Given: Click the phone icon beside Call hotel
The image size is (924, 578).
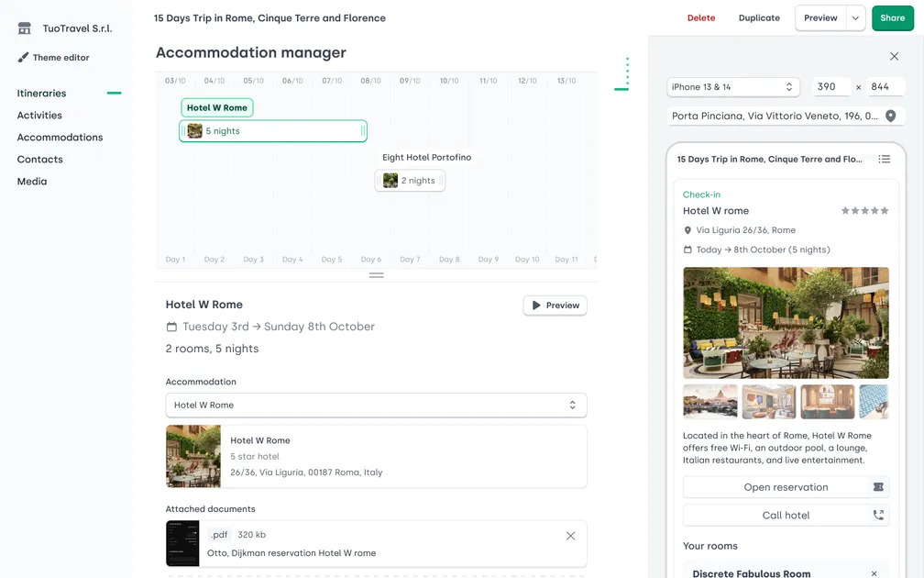Looking at the screenshot, I should point(878,516).
